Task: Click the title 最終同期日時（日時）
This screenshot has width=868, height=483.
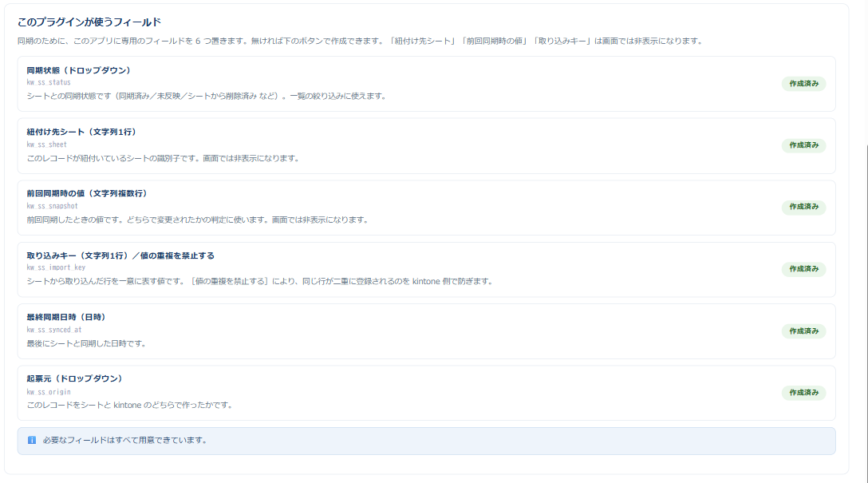Action: [66, 317]
